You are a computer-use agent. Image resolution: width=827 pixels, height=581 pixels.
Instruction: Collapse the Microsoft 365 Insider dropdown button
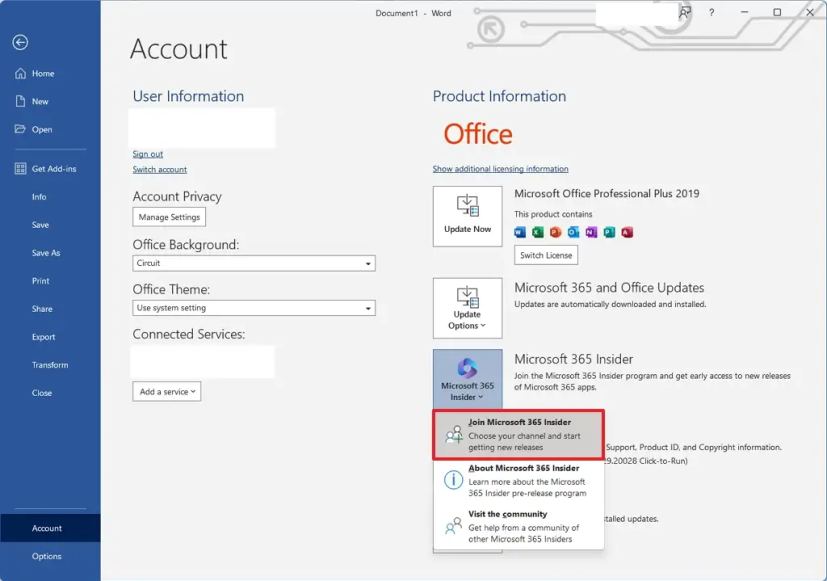click(x=467, y=379)
